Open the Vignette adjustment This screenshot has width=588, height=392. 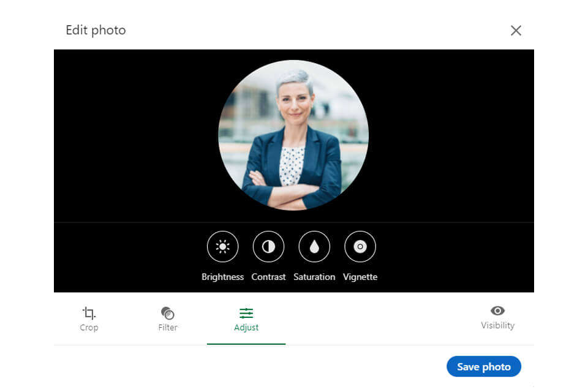point(360,246)
